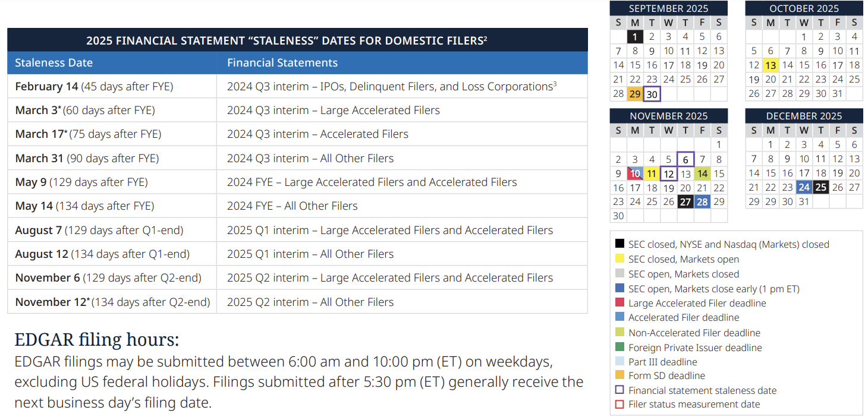Click the purple-outlined November 6 staleness date

(685, 159)
